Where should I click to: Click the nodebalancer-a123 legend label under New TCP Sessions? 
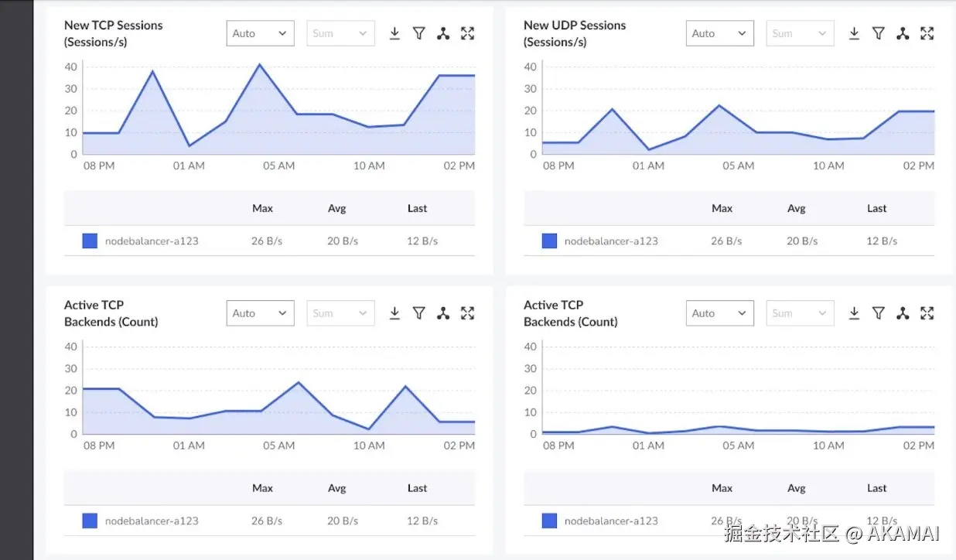point(152,241)
